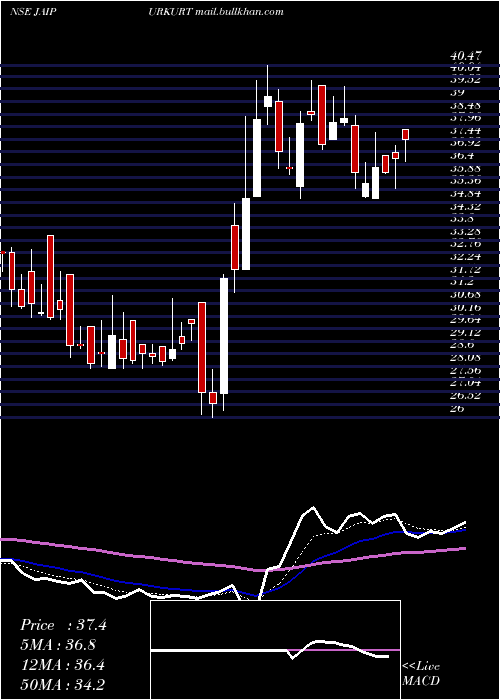
Task: Open the MACD inset chart panel
Action: click(275, 650)
